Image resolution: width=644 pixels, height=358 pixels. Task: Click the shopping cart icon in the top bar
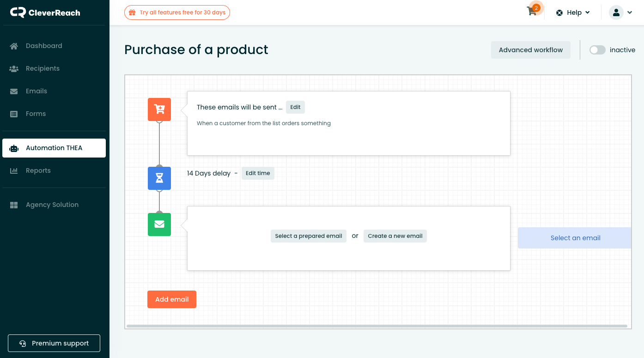point(531,12)
